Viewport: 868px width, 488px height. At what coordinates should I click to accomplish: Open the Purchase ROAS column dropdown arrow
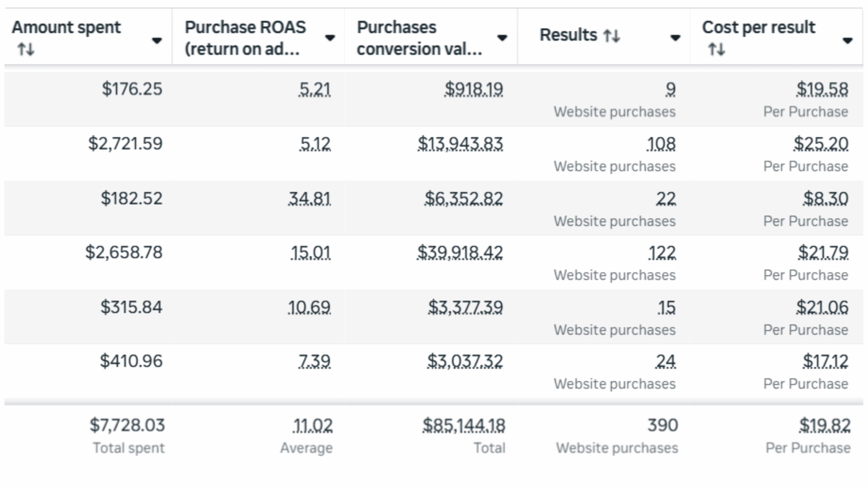tap(330, 37)
